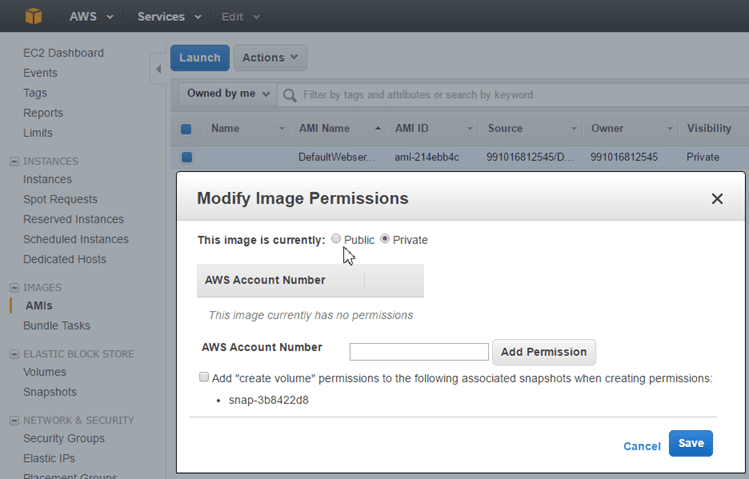Select AMIs in the sidebar

click(x=39, y=306)
